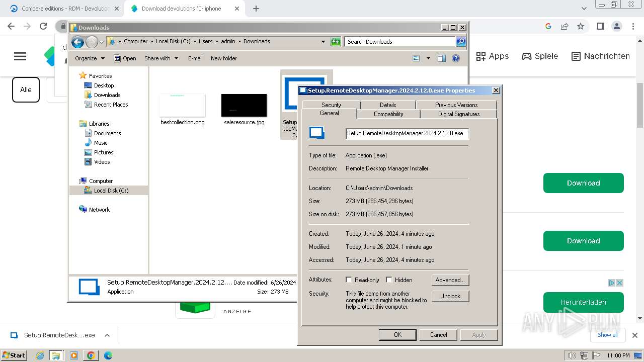
Task: Open new tab with plus icon
Action: click(x=256, y=9)
